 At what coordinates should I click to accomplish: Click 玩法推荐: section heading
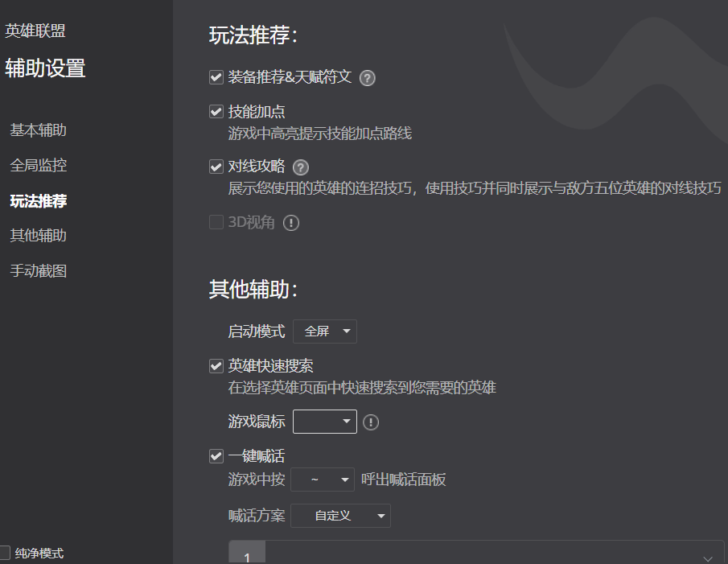(253, 35)
